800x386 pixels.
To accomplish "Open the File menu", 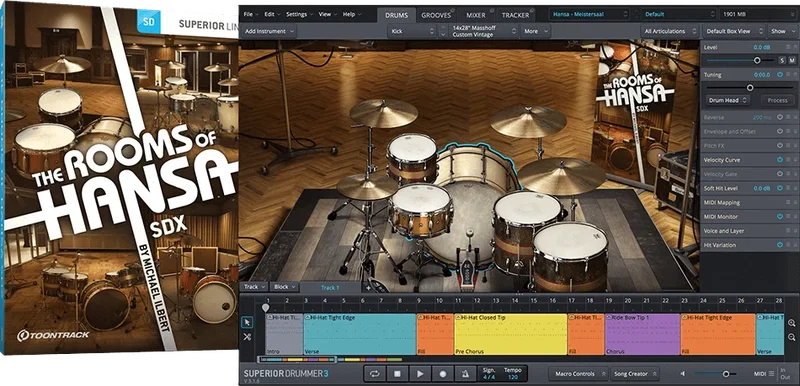I will [x=251, y=14].
